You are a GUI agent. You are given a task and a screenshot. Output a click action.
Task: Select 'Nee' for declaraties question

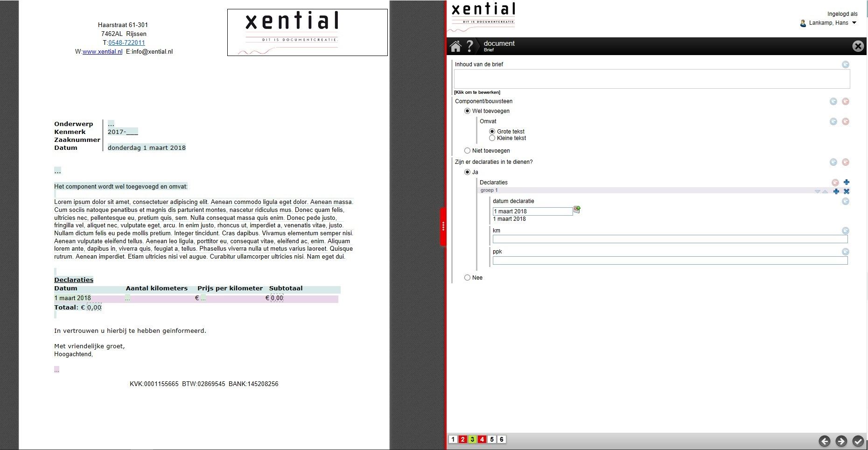467,278
